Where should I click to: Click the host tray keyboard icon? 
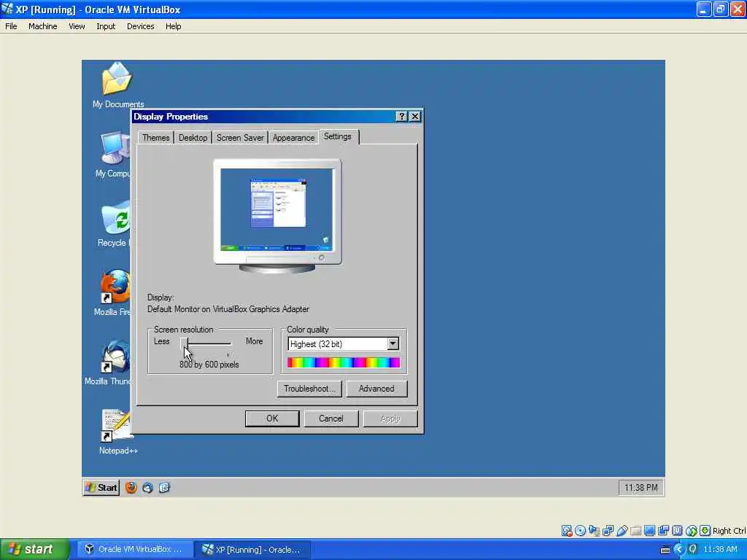(x=665, y=550)
